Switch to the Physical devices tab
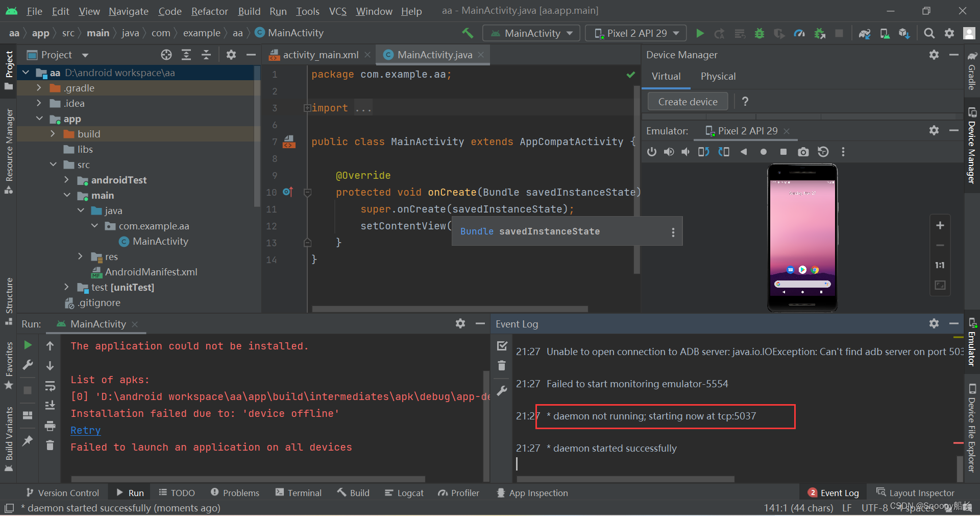This screenshot has height=516, width=980. click(x=718, y=76)
